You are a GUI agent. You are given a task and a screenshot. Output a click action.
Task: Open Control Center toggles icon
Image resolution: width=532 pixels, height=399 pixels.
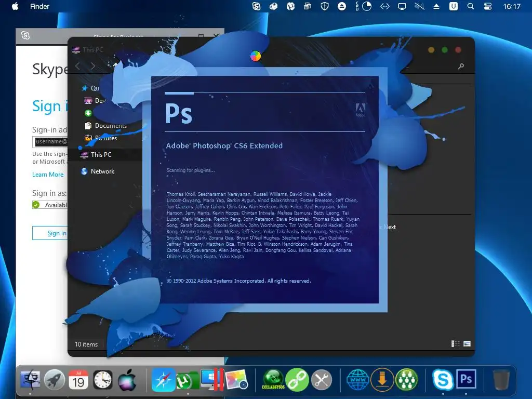point(487,6)
